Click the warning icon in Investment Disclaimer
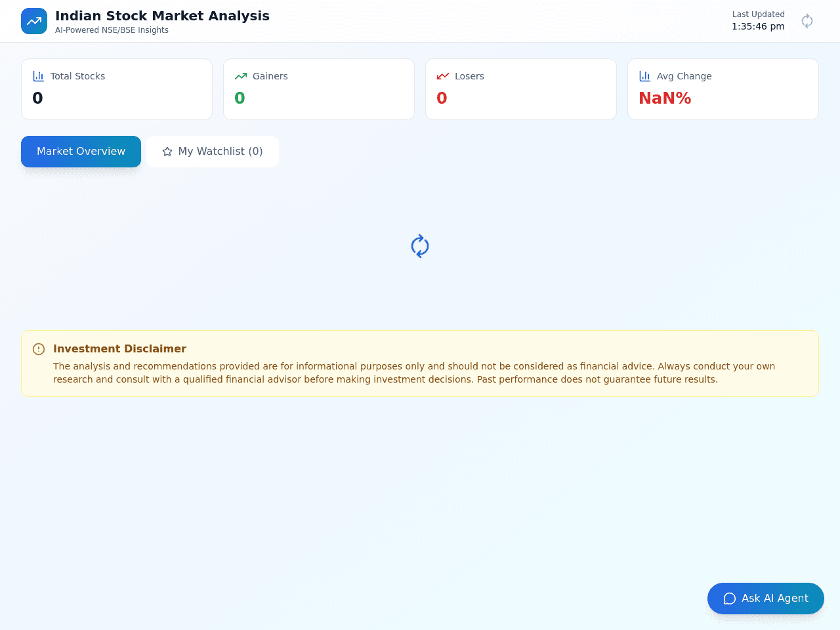Screen dimensions: 840x630 tap(39, 349)
